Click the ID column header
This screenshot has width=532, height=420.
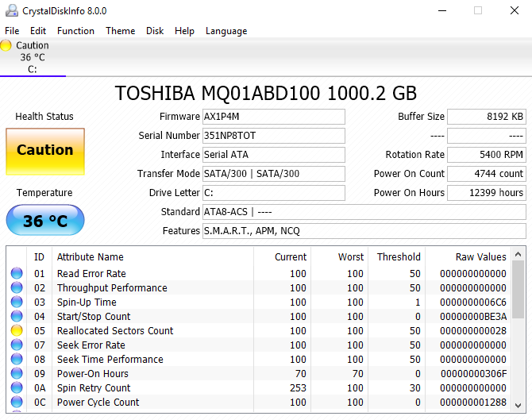tap(40, 256)
